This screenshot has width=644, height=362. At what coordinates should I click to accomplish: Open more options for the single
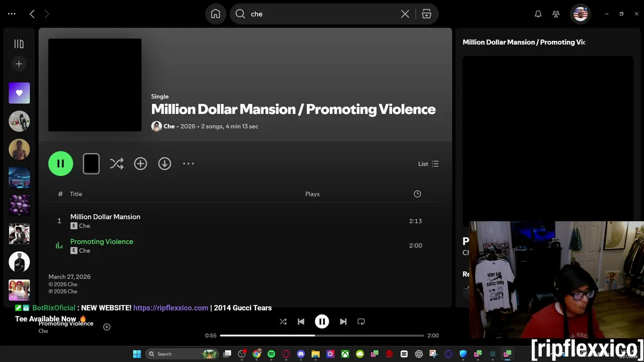tap(188, 163)
